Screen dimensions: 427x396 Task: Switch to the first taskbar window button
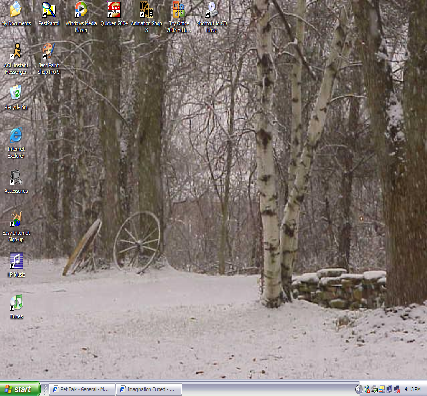[x=82, y=389]
